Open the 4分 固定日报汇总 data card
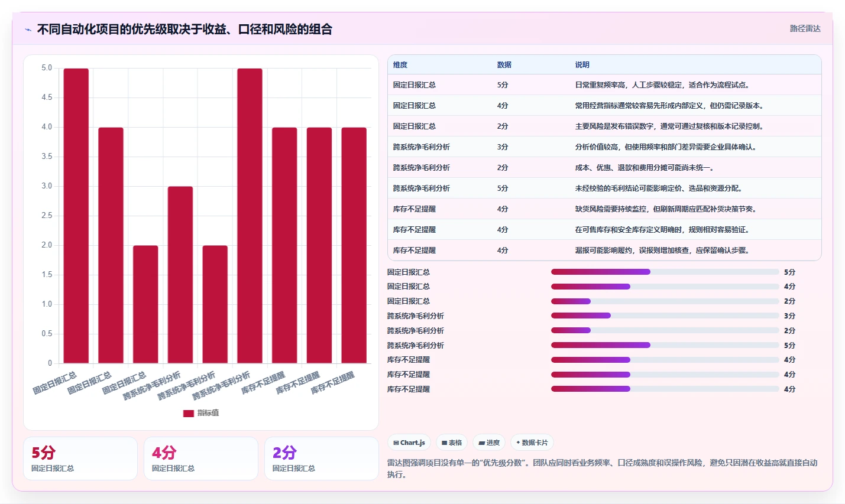The height and width of the screenshot is (504, 845). [x=201, y=459]
